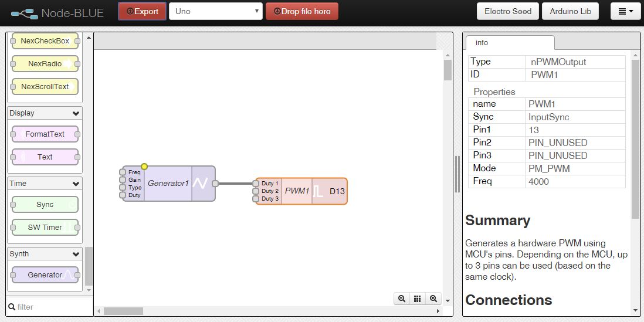This screenshot has height=322, width=644.
Task: Click the Pin3 value PIN_UNUSED
Action: click(x=558, y=155)
